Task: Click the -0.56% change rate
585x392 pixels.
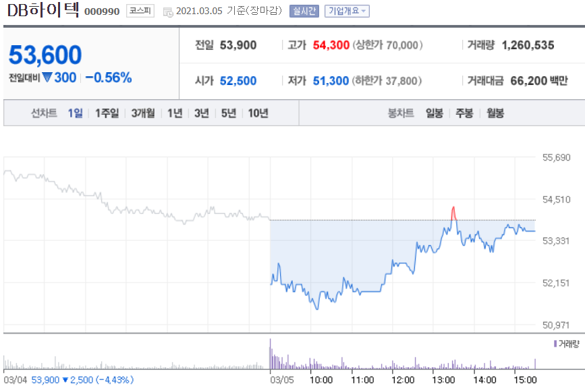Action: coord(108,78)
